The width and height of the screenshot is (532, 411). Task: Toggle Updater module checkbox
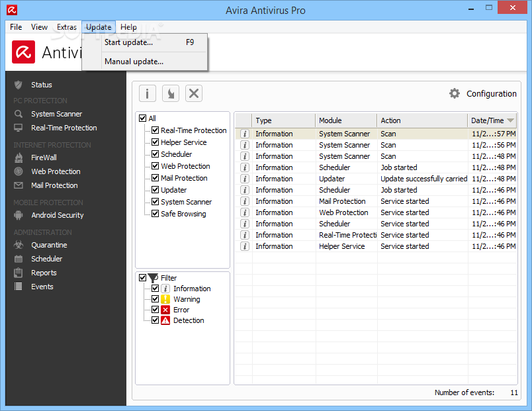point(155,189)
